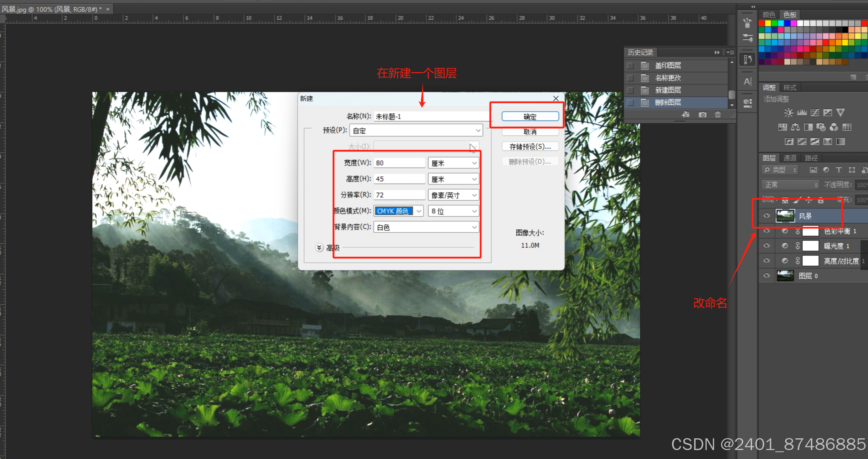Toggle visibility of 曝光度 1 layer
Viewport: 868px width, 459px height.
pyautogui.click(x=767, y=246)
